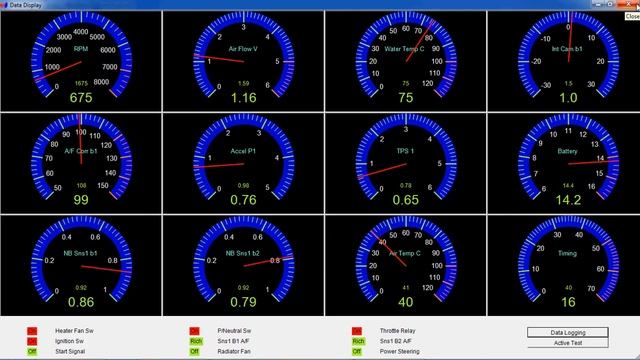The width and height of the screenshot is (640, 360).
Task: Click the green Off Start Signal indicator
Action: point(32,351)
